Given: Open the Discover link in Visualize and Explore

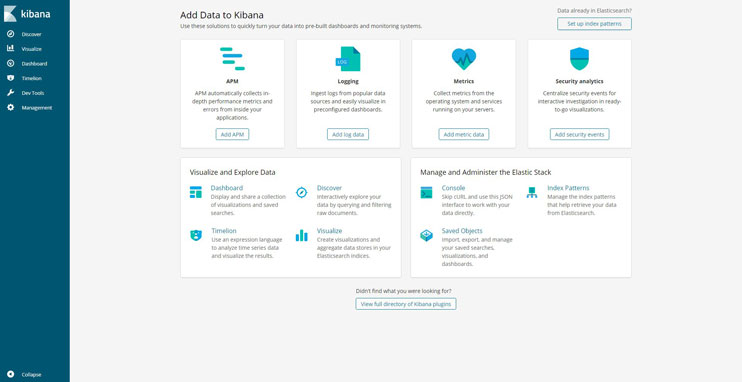Looking at the screenshot, I should 329,188.
